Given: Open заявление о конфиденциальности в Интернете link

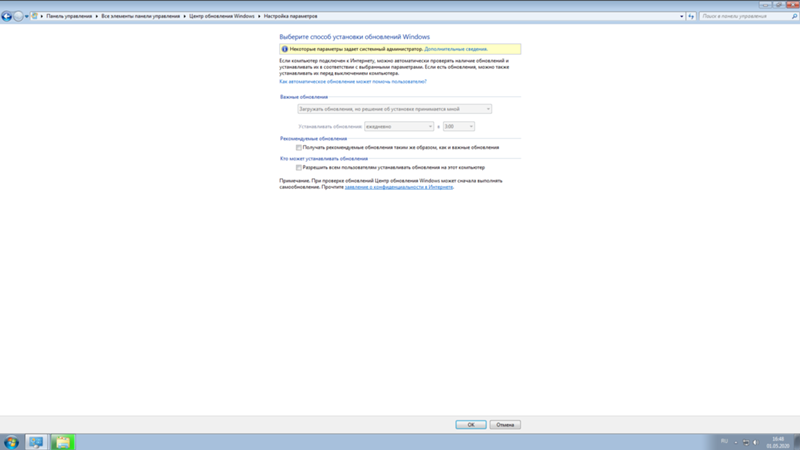Looking at the screenshot, I should tap(398, 187).
